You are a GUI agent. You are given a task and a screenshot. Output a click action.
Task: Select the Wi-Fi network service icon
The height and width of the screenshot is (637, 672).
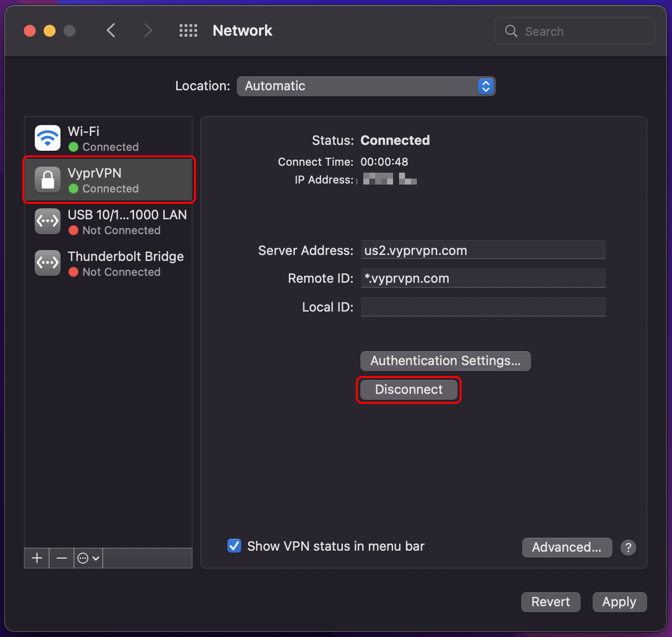(x=47, y=138)
